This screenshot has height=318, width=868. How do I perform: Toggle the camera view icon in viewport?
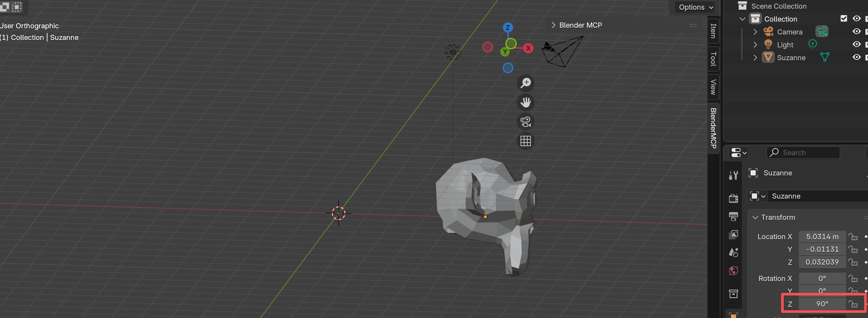coord(525,122)
